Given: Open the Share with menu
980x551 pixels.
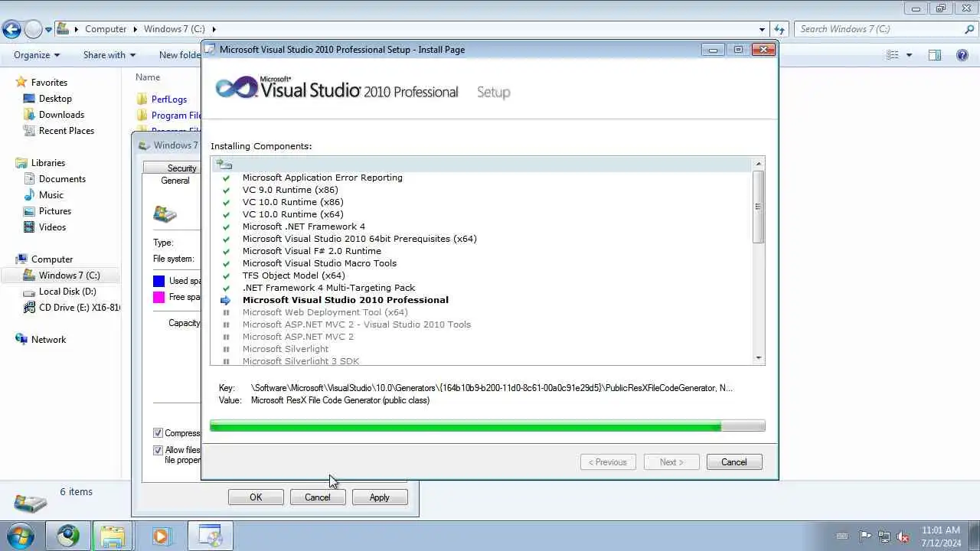Looking at the screenshot, I should pos(109,55).
